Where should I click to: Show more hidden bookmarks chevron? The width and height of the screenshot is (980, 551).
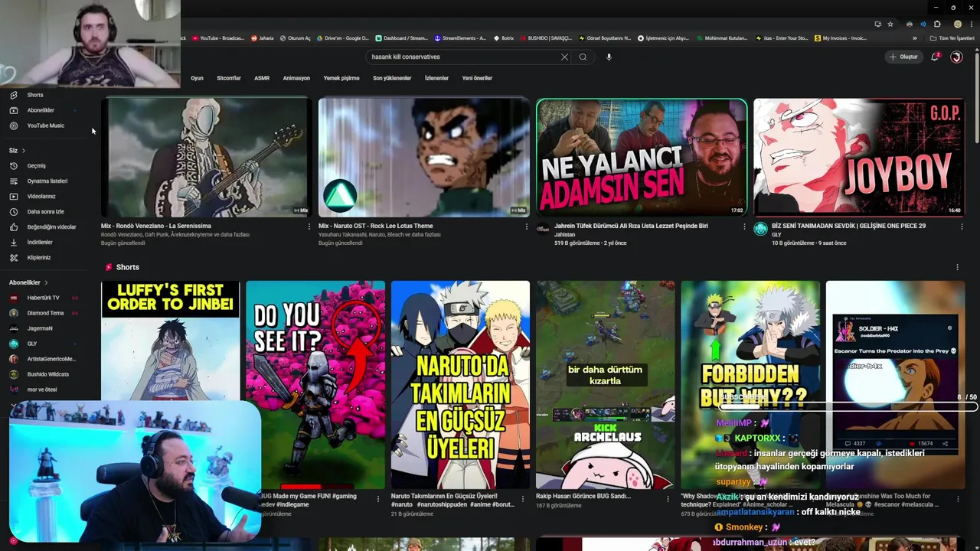click(x=914, y=38)
